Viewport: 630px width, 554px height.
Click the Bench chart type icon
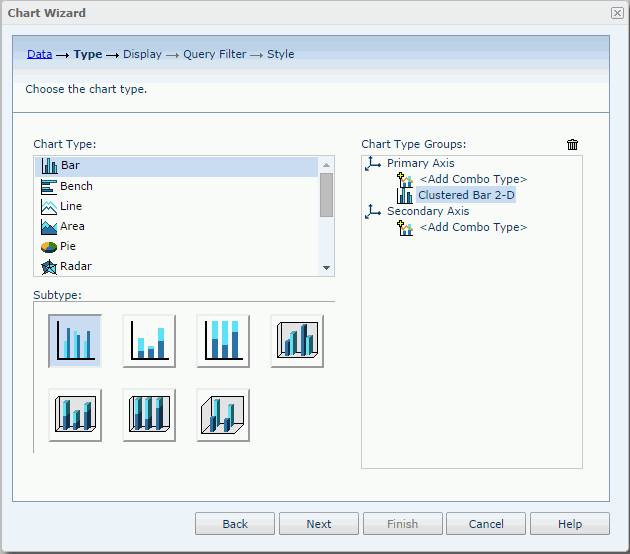click(49, 187)
